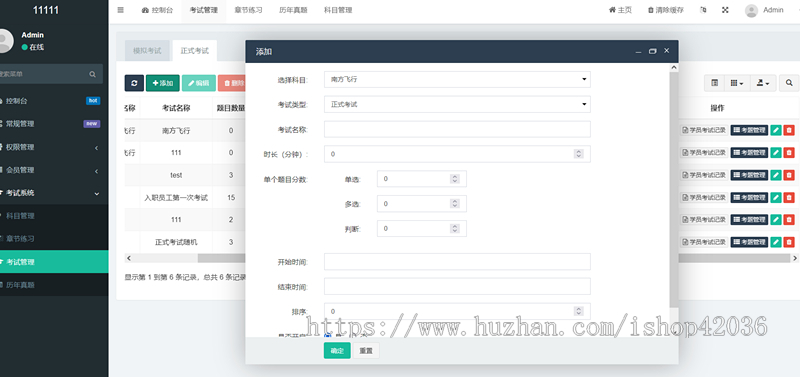The width and height of the screenshot is (800, 377).
Task: Open the Admin avatar menu in header
Action: [764, 10]
